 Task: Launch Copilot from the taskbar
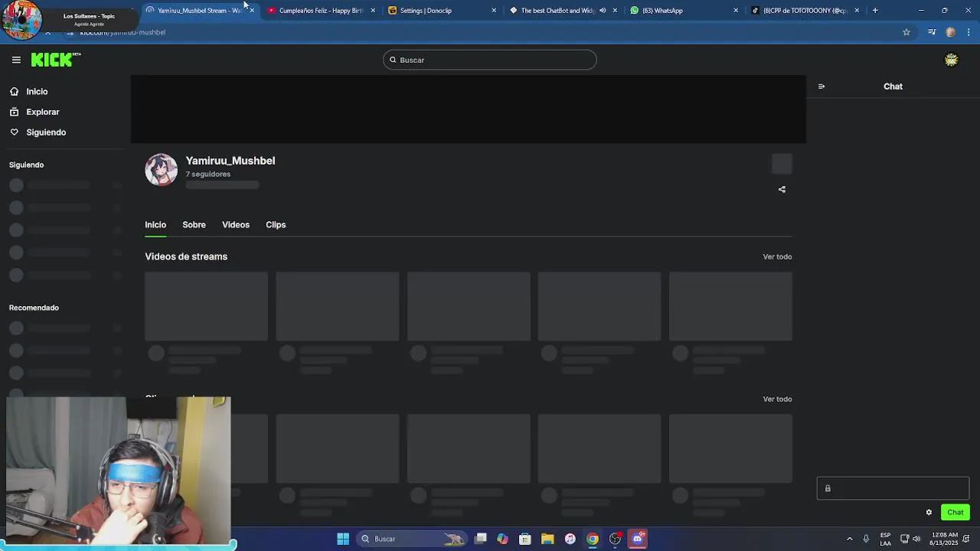503,539
